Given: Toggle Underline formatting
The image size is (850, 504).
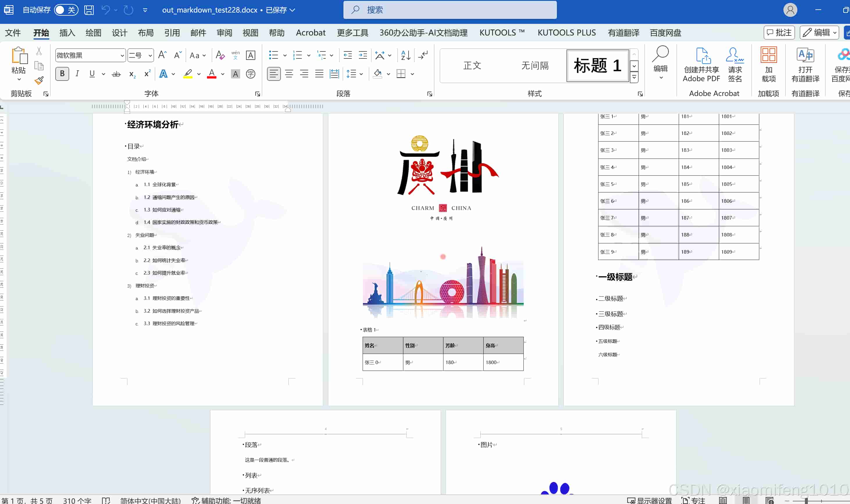Looking at the screenshot, I should [x=92, y=74].
